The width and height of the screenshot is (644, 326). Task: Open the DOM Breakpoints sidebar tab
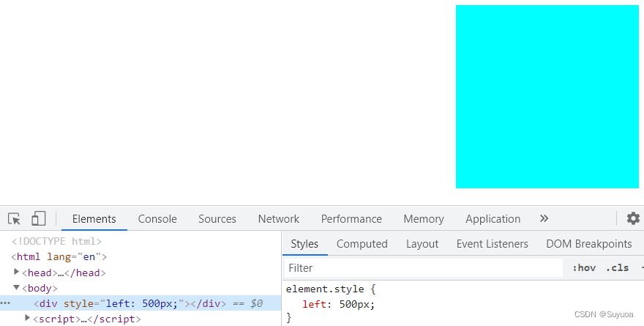(x=589, y=244)
